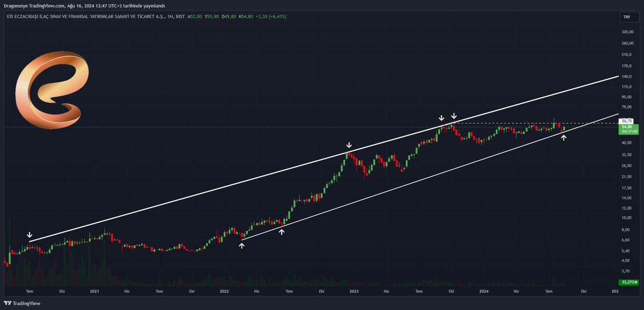Click the 6,60 price axis label
The width and height of the screenshot is (644, 310).
click(625, 240)
